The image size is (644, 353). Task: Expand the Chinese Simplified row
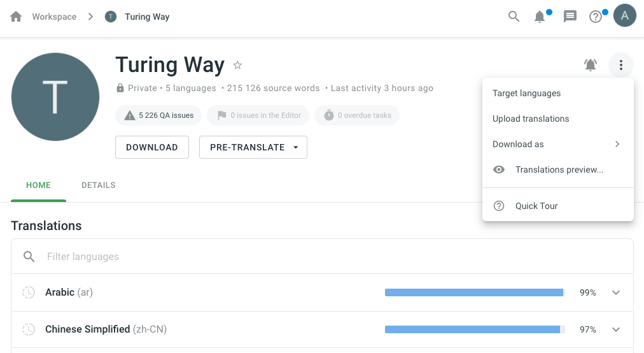pyautogui.click(x=615, y=329)
